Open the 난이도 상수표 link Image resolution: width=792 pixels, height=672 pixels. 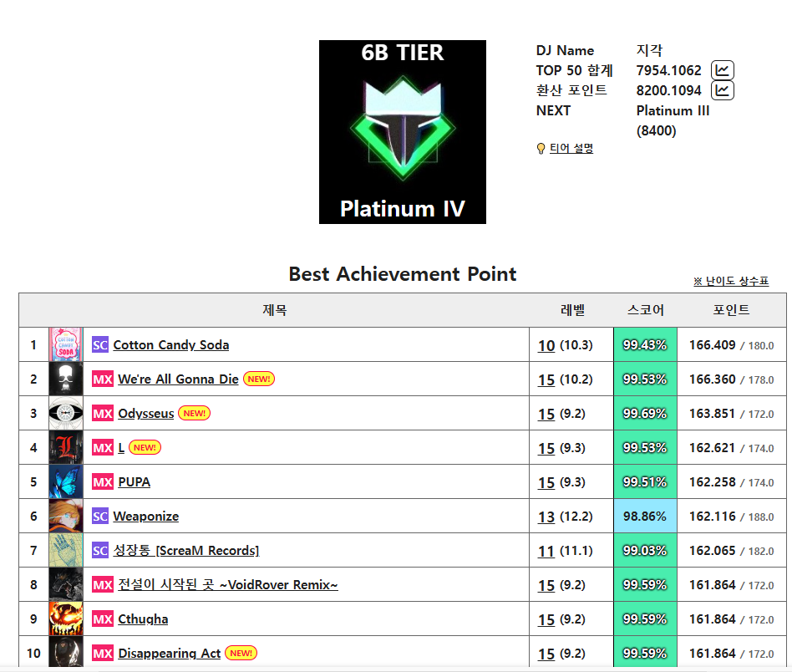tap(731, 282)
